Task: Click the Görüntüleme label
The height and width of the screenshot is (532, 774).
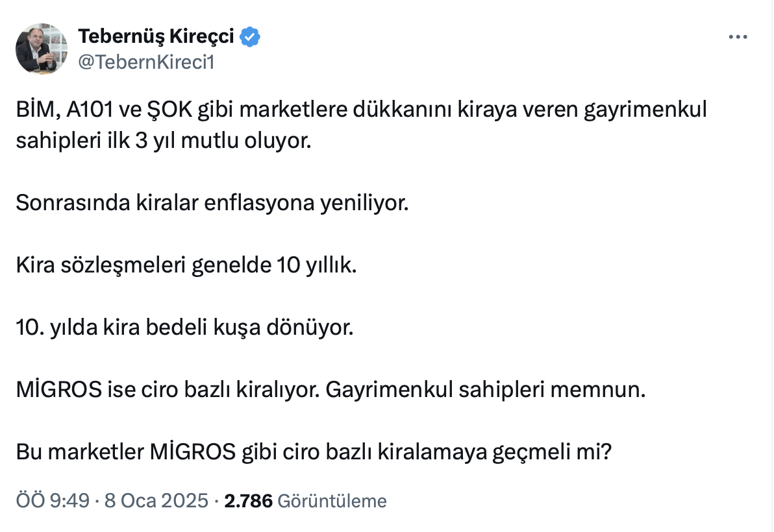Action: tap(332, 501)
